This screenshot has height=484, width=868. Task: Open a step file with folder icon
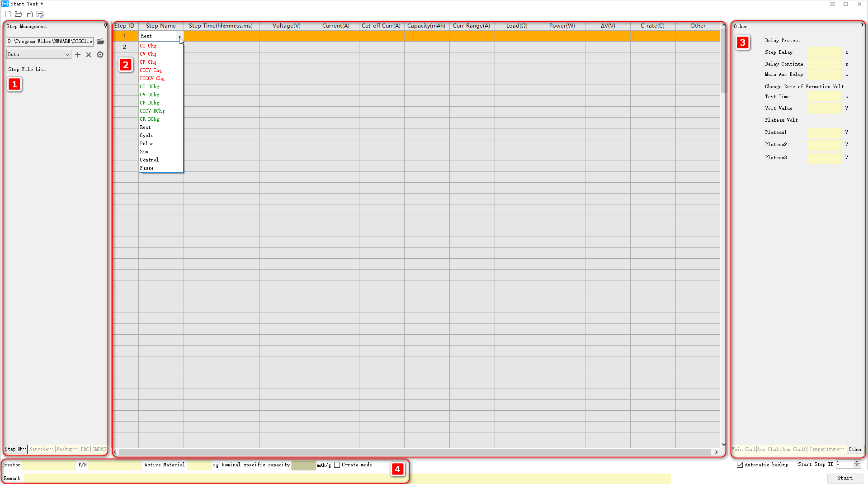coord(19,14)
